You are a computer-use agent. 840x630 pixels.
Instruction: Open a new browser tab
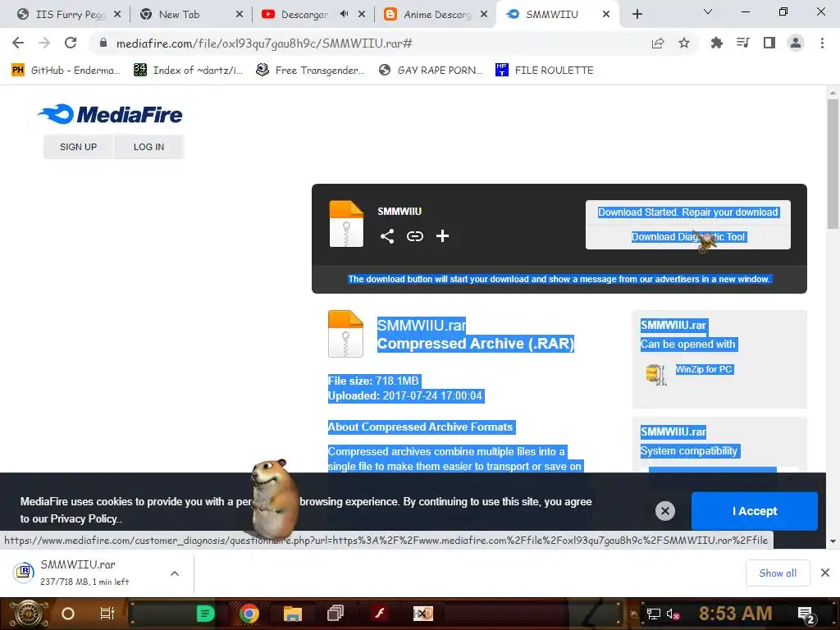click(x=637, y=14)
